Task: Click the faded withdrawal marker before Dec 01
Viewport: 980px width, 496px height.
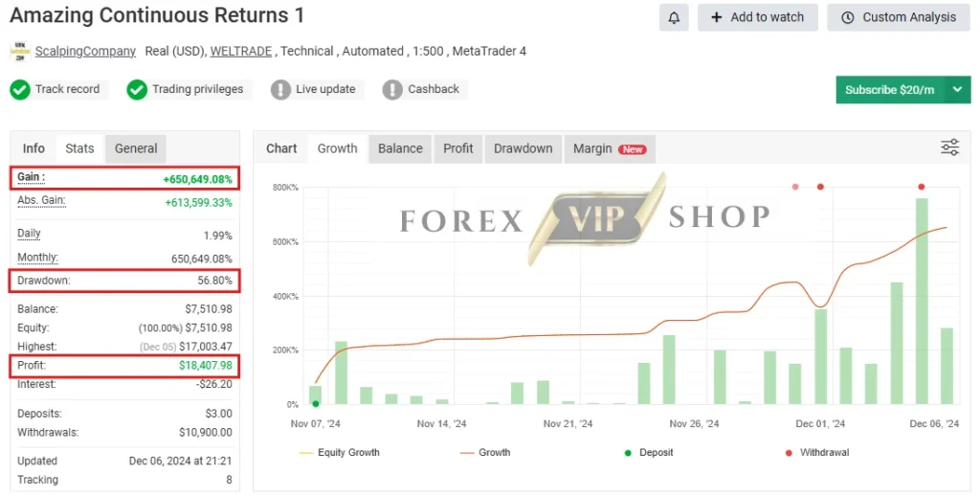Action: [795, 187]
